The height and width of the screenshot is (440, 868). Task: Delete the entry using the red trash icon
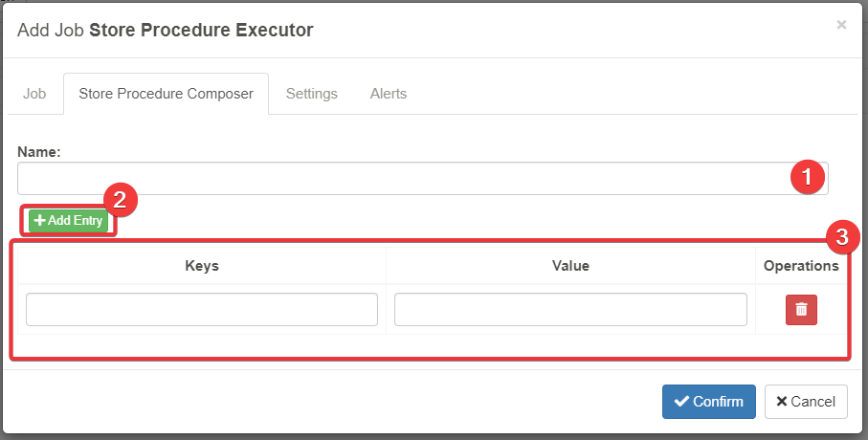(x=801, y=309)
